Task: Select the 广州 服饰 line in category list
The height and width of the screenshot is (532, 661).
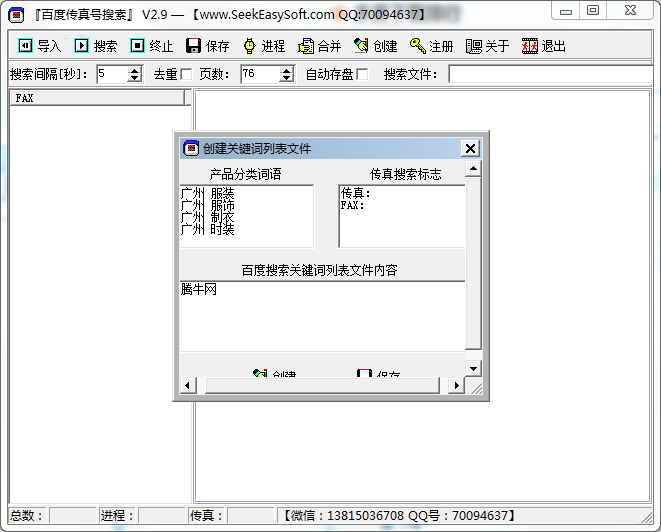Action: click(207, 206)
